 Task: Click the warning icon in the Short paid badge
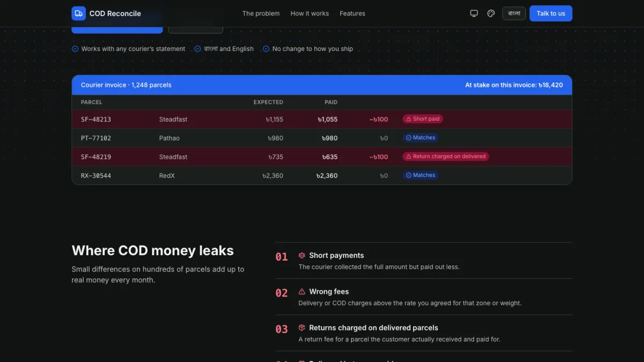pos(408,119)
